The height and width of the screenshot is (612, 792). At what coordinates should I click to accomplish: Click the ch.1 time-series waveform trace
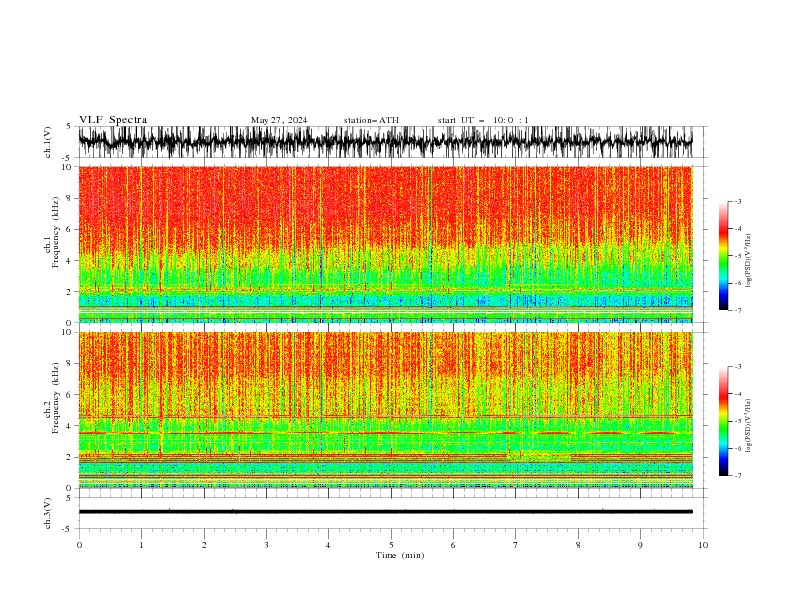click(385, 142)
